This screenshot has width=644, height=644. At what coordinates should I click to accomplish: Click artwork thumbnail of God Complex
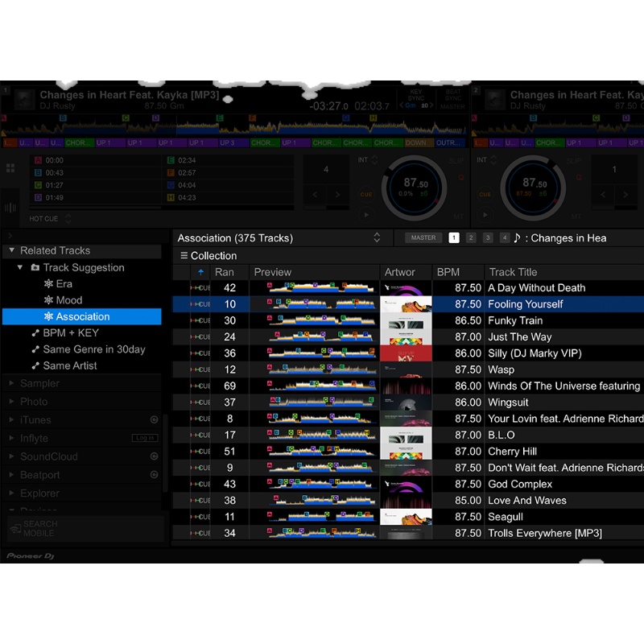(406, 484)
